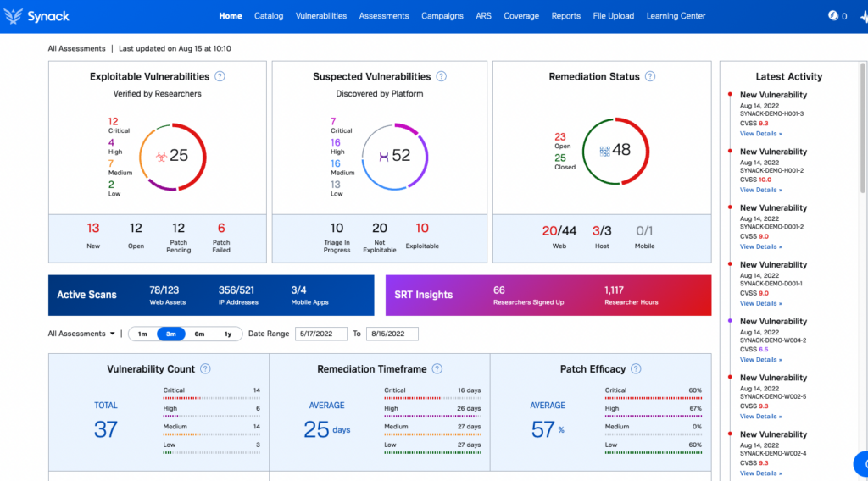This screenshot has width=868, height=481.
Task: Go to the Reports tab
Action: [x=565, y=16]
